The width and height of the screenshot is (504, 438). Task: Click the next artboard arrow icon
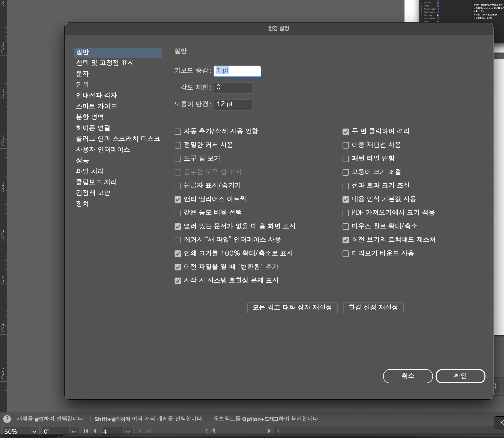coord(140,431)
